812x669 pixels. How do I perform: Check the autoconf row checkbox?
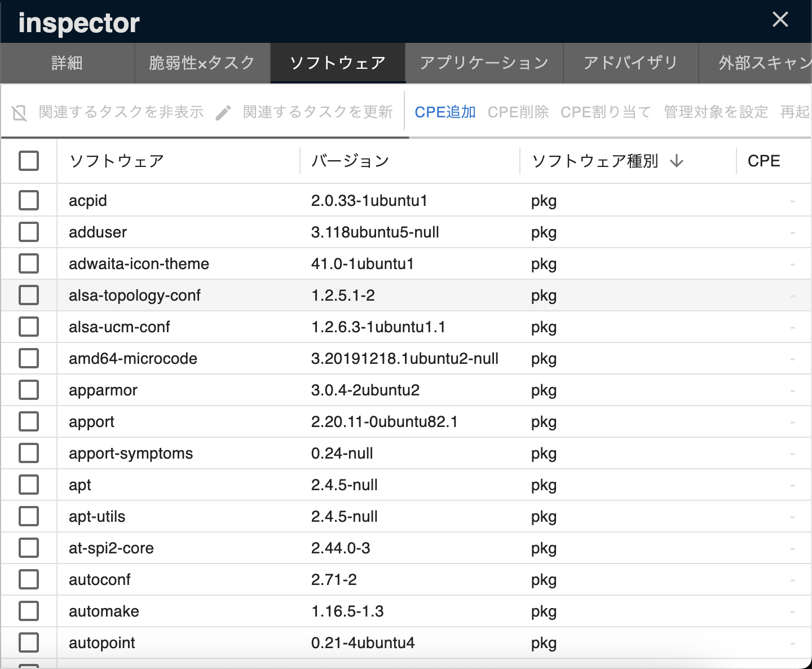[29, 579]
